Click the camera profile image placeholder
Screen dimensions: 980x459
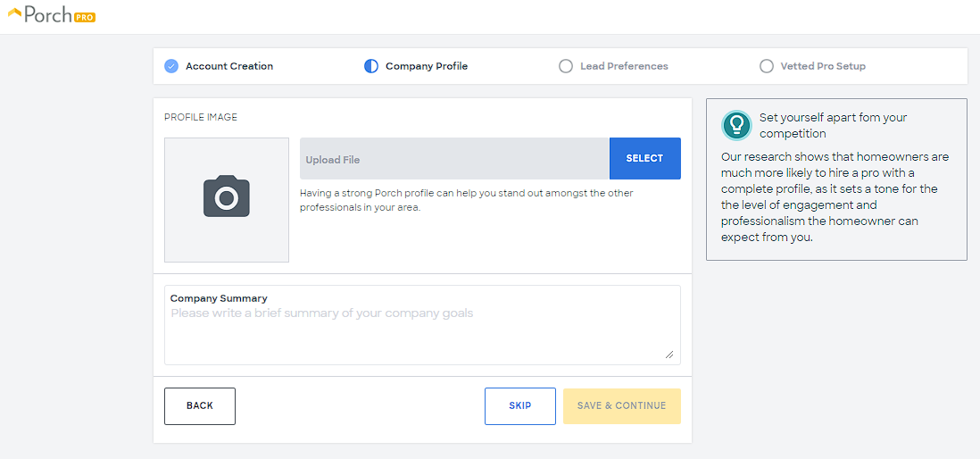[227, 199]
